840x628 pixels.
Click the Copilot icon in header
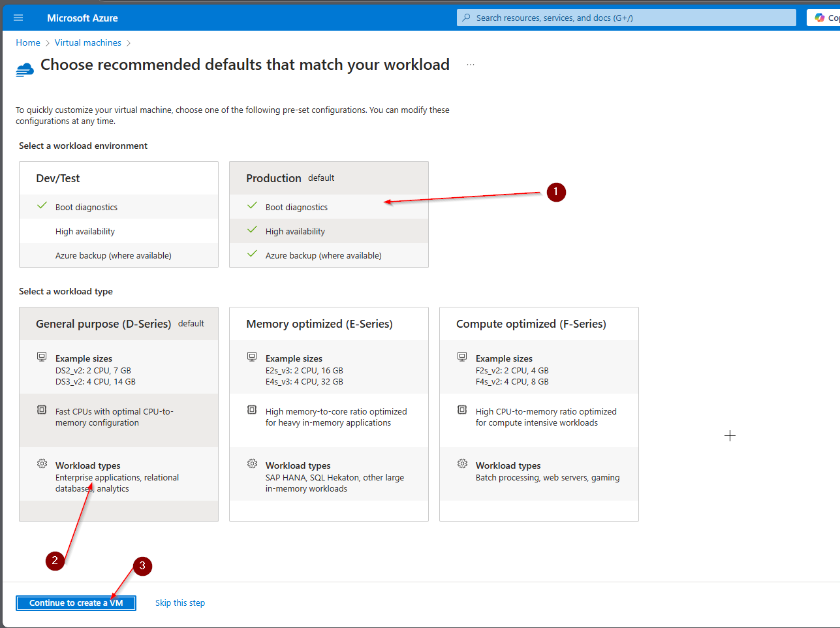820,18
